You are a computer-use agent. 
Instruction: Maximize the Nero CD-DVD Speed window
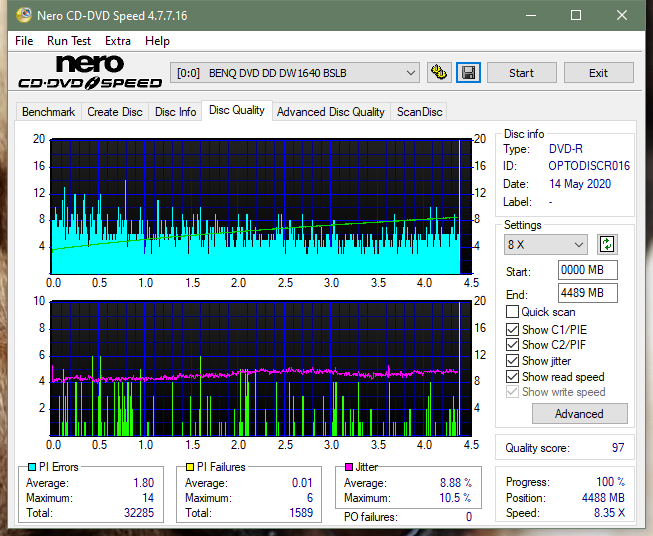point(576,15)
